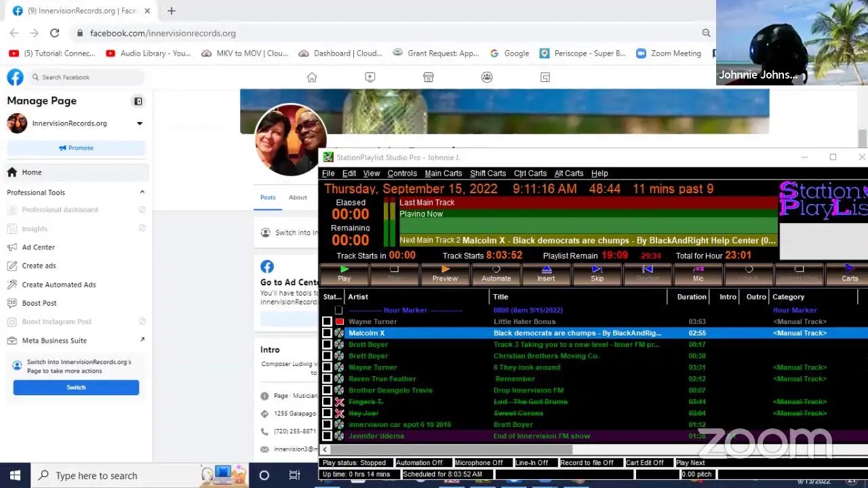Click the Facebook logo icon
The height and width of the screenshot is (488, 868).
click(x=15, y=77)
